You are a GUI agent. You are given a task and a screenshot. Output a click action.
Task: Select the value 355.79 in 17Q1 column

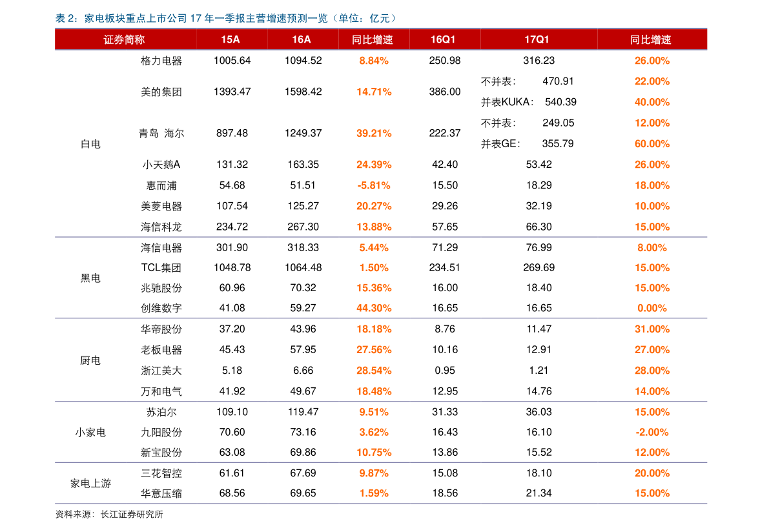558,144
